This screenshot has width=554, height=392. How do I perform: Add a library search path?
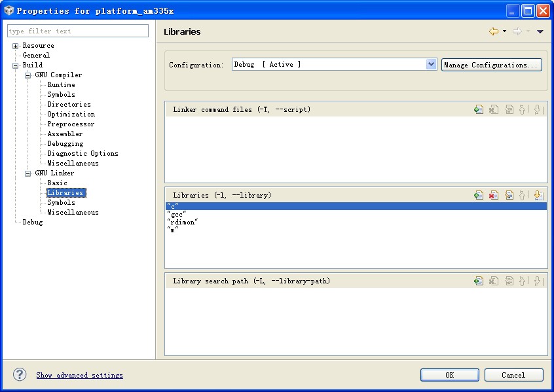click(x=479, y=281)
